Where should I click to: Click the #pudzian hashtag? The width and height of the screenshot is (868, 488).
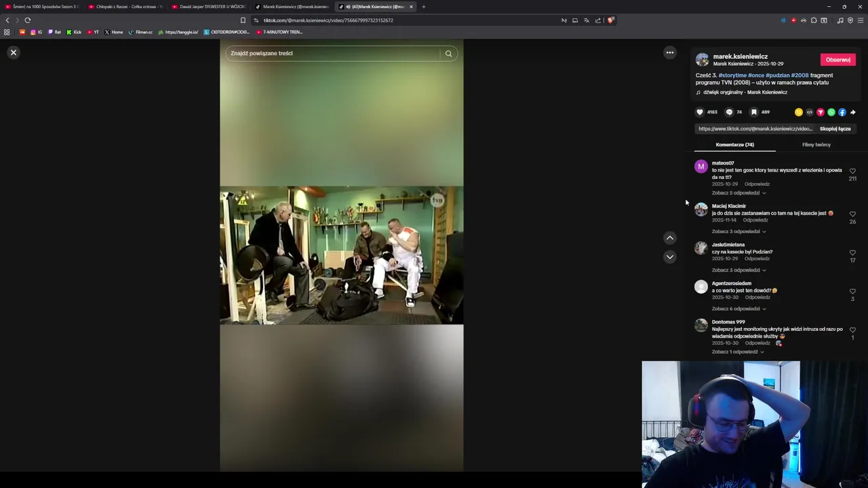[x=777, y=75]
